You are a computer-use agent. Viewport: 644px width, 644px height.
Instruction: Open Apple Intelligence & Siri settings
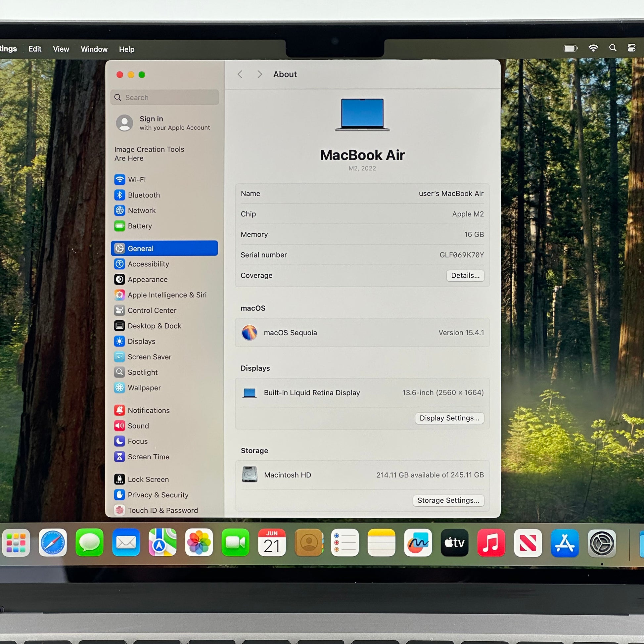pyautogui.click(x=165, y=295)
